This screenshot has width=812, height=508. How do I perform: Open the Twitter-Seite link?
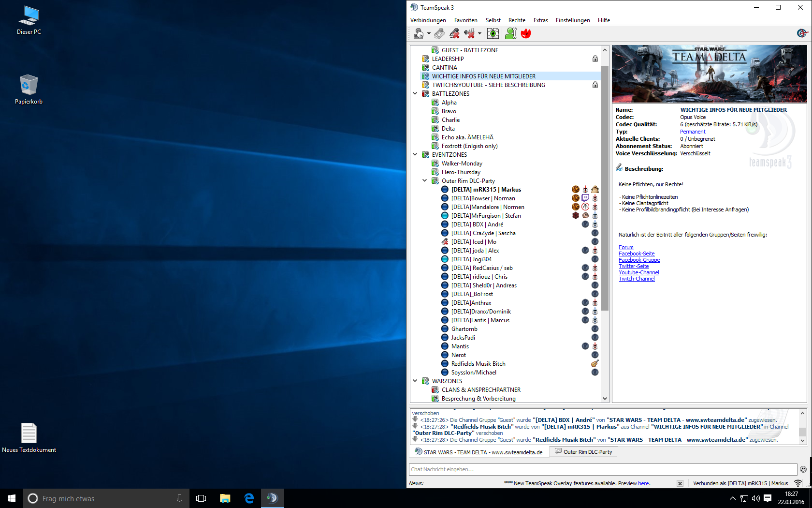coord(634,266)
